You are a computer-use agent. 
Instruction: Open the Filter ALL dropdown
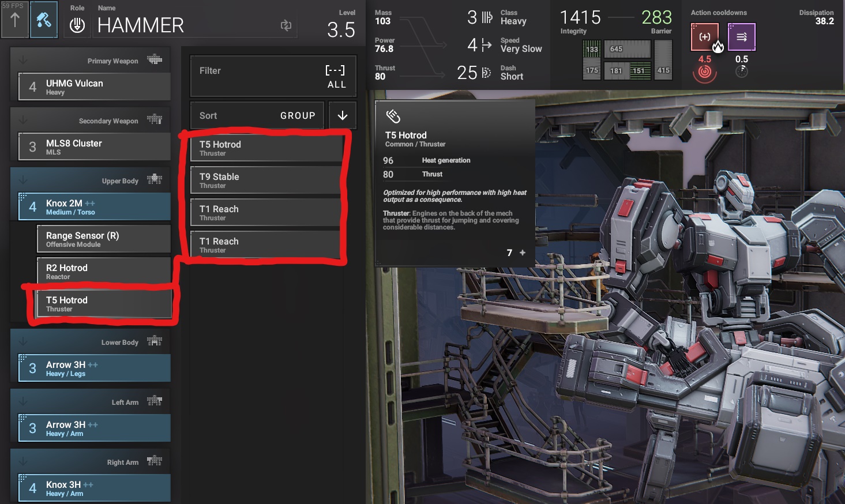coord(273,76)
